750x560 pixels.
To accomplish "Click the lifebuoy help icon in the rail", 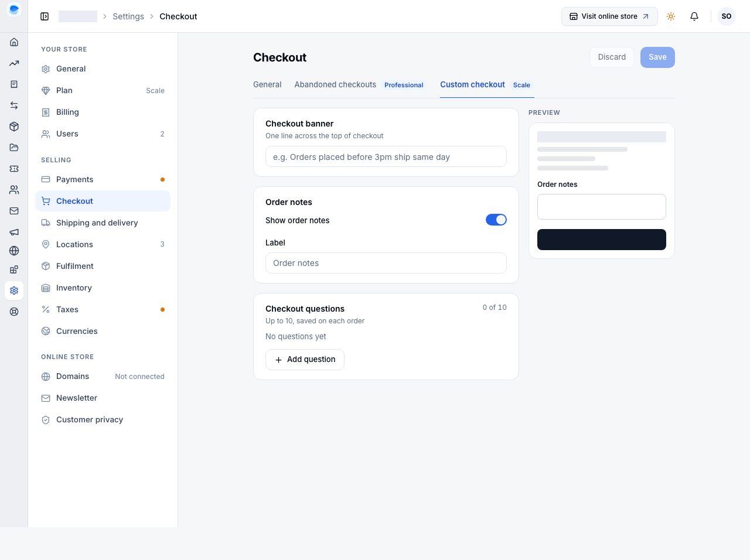I will (x=14, y=312).
